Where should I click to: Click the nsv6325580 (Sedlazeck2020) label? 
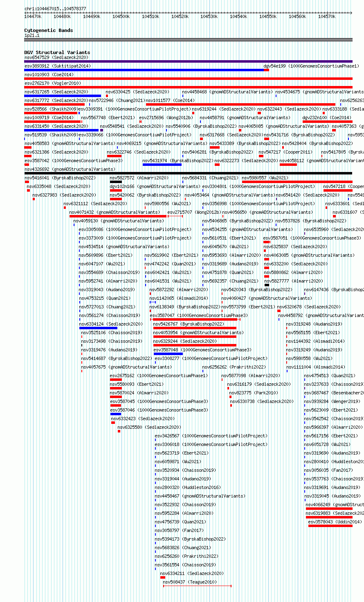tap(149, 428)
